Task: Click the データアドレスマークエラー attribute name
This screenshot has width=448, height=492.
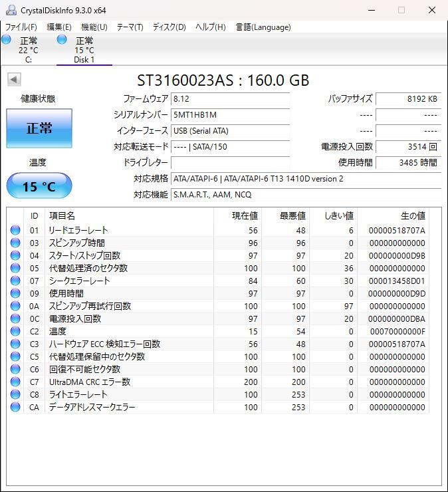Action: [92, 408]
